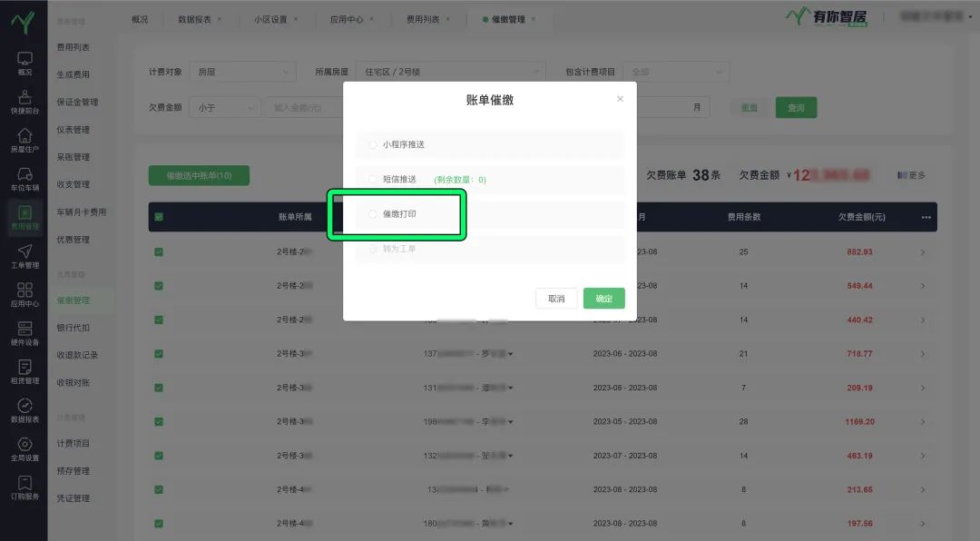Open 数据报表 icon in sidebar
Image resolution: width=980 pixels, height=541 pixels.
(x=24, y=411)
